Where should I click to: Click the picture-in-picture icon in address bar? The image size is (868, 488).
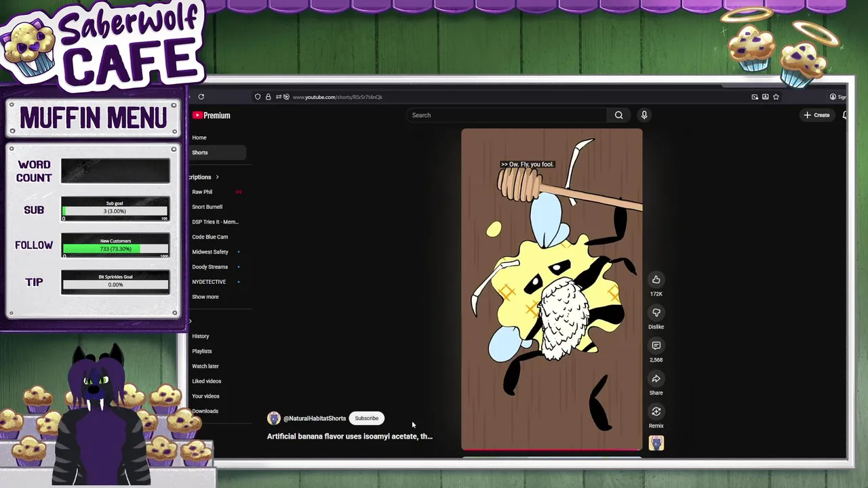point(755,97)
